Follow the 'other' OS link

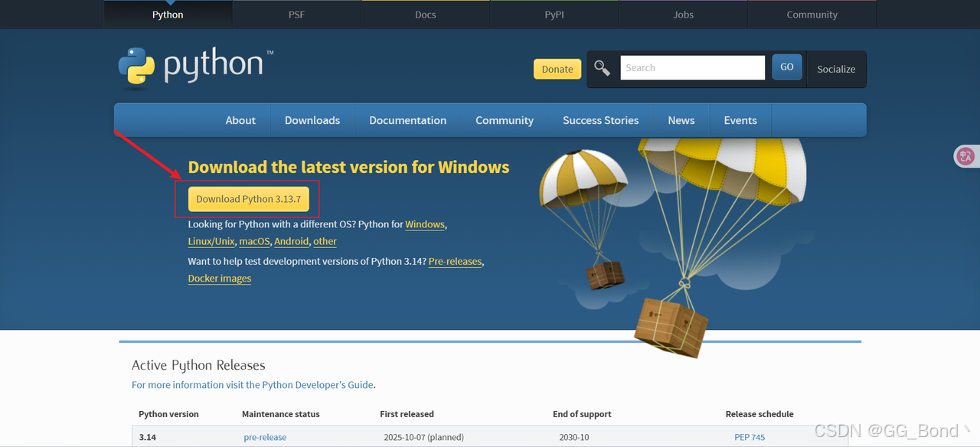[x=325, y=241]
